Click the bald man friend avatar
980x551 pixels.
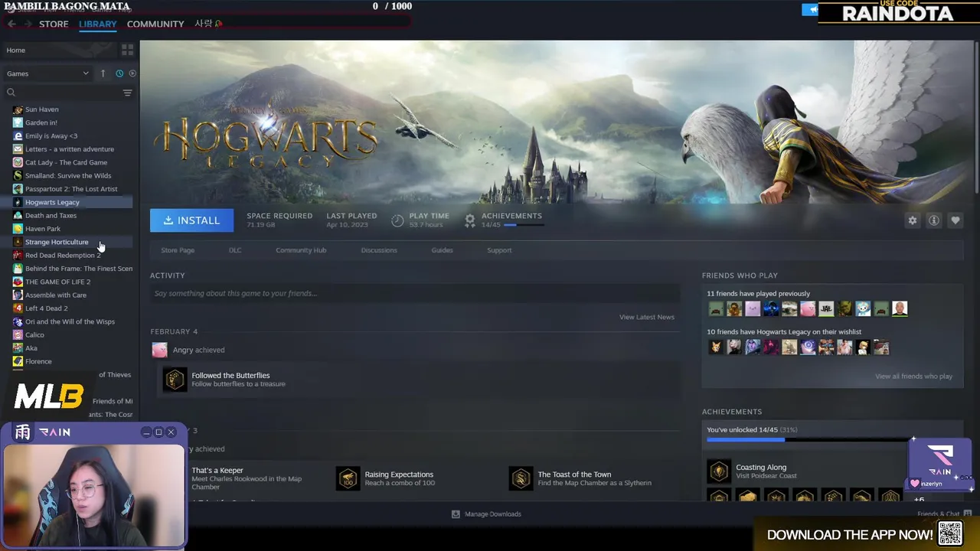pyautogui.click(x=900, y=309)
